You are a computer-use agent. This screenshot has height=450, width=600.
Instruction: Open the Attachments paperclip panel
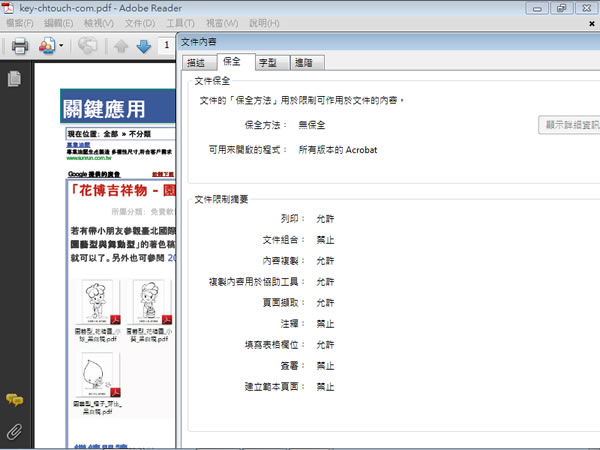click(x=14, y=432)
